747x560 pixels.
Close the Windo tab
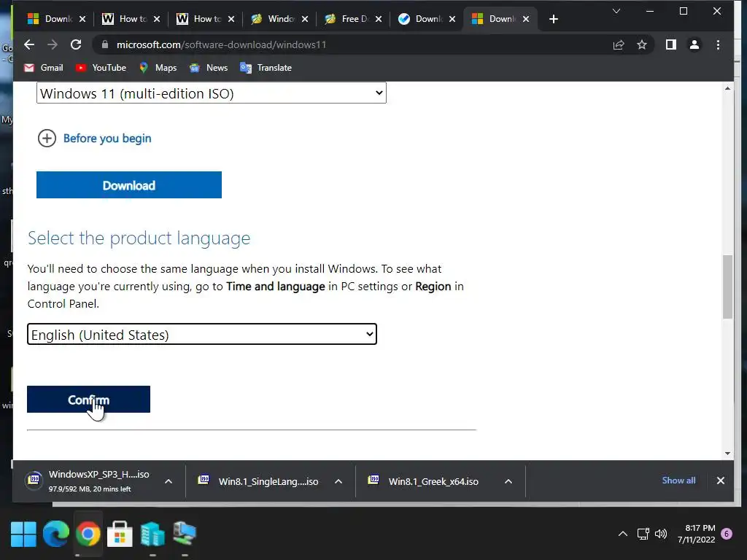[x=305, y=19]
